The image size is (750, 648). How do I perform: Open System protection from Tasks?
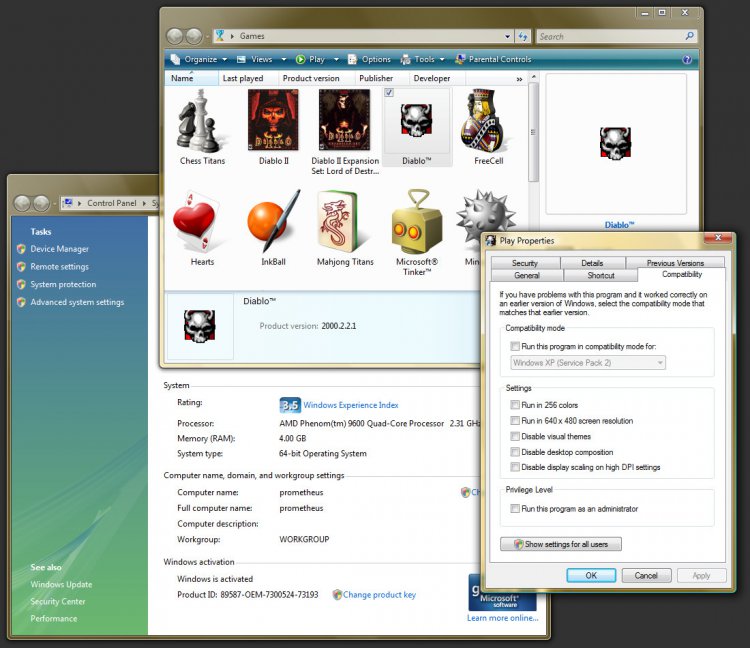pos(63,284)
